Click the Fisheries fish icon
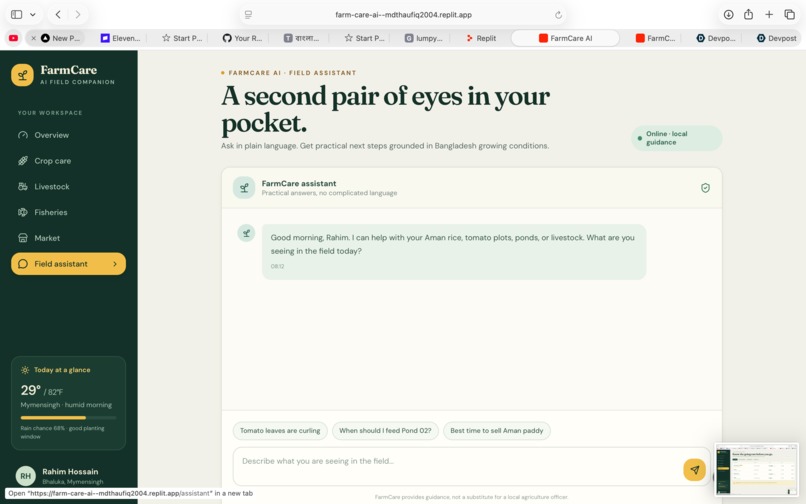806x504 pixels. 23,212
